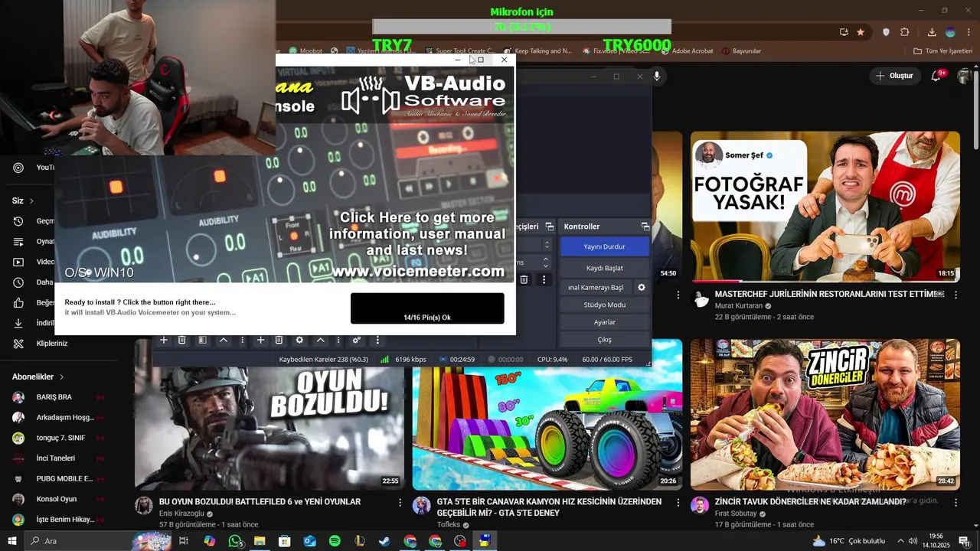Move source up with second OBS arrow
The image size is (980, 551).
tap(320, 340)
